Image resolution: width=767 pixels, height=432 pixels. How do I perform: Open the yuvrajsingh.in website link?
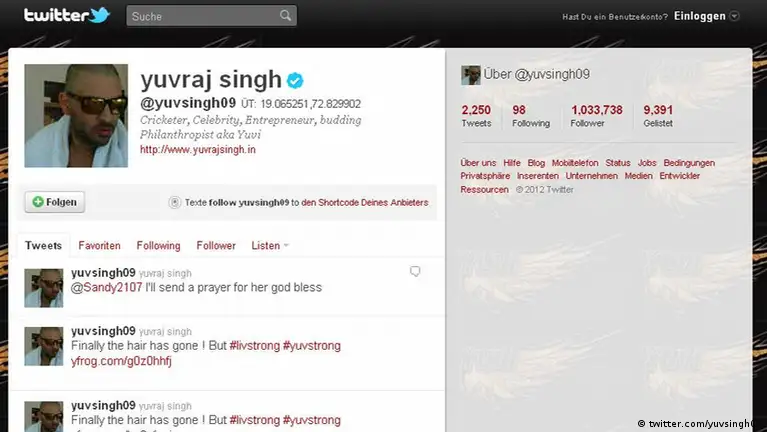[x=198, y=150]
